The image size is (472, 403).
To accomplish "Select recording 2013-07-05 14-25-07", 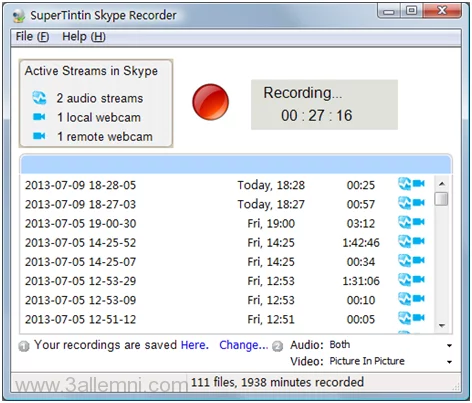I will (x=227, y=262).
